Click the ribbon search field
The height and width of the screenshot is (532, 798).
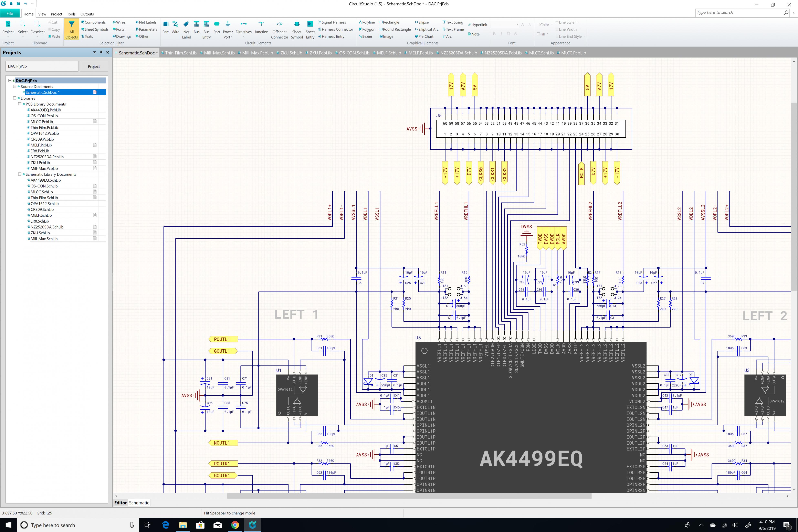tap(742, 13)
